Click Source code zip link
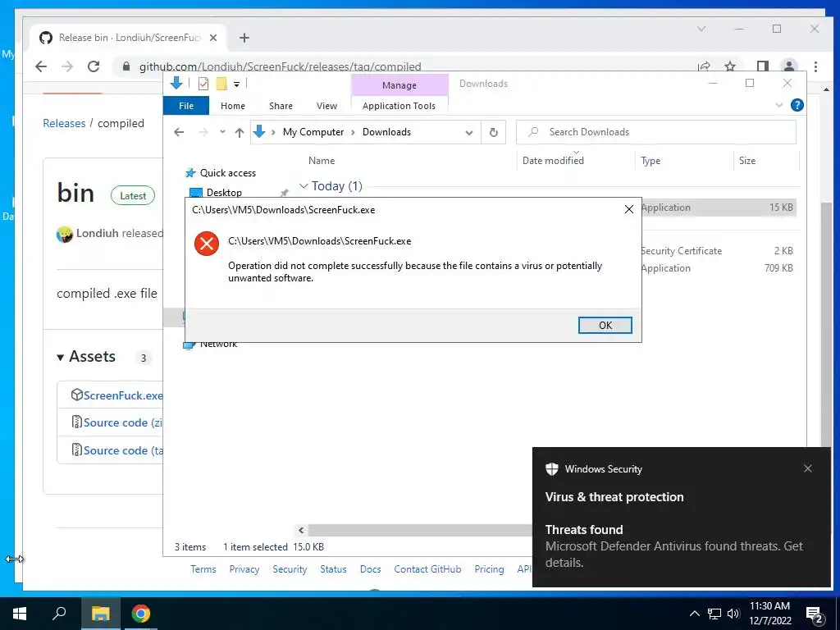The height and width of the screenshot is (630, 840). (x=123, y=422)
